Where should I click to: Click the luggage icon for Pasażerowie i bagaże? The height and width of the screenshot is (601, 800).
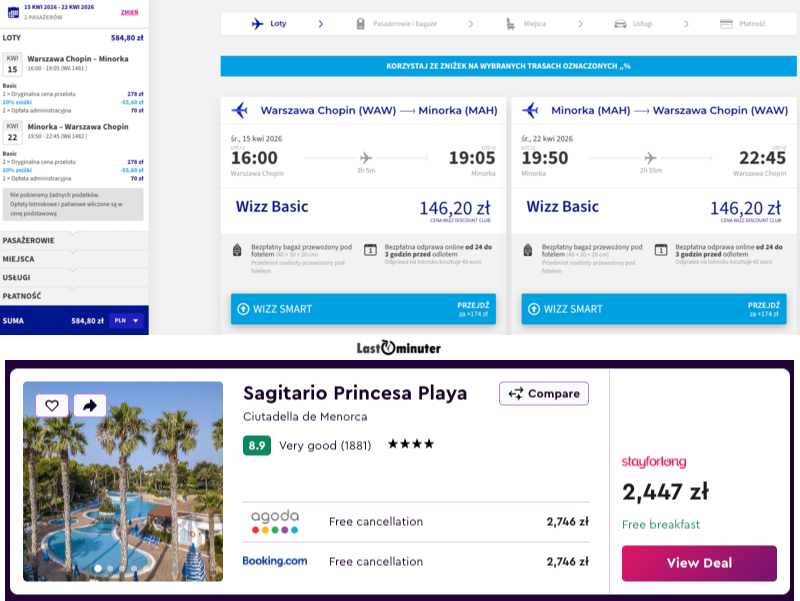(359, 24)
